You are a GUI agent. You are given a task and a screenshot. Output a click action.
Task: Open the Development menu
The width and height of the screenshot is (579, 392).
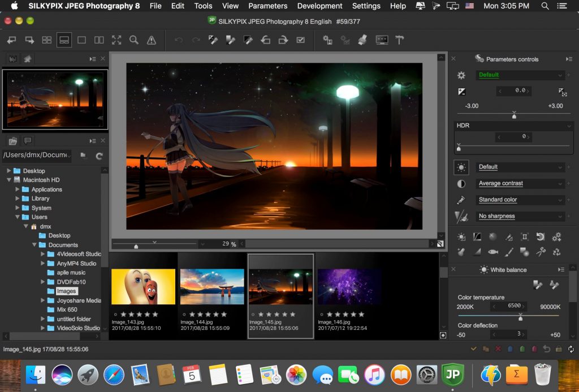319,6
